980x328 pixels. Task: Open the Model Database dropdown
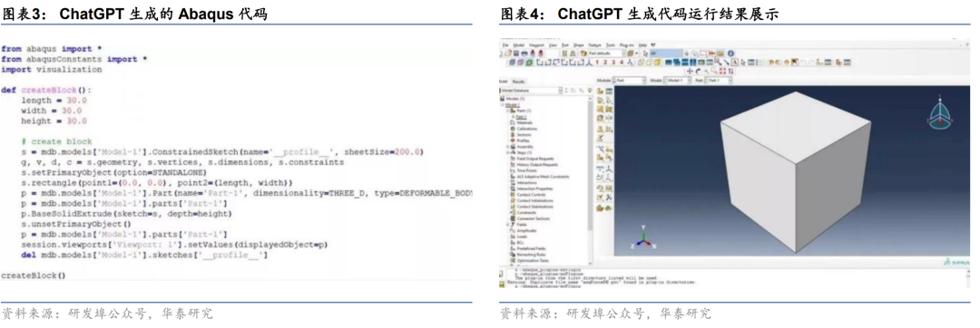point(531,91)
